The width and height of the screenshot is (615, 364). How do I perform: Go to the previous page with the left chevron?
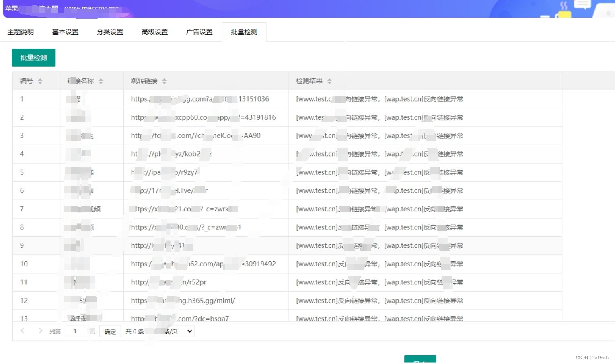(22, 331)
